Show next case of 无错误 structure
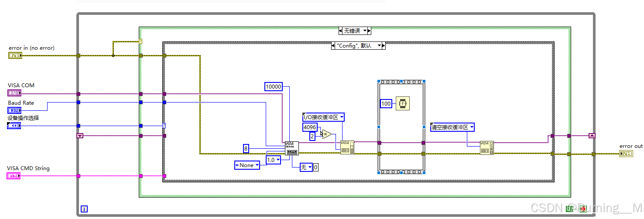 [x=369, y=31]
